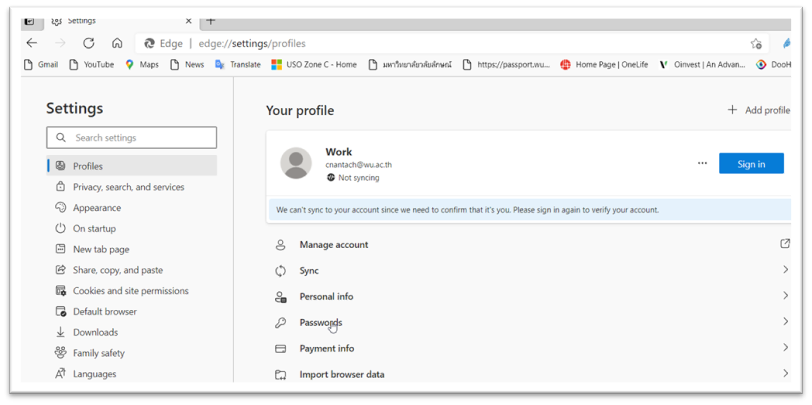Expand the Payment info row chevron
This screenshot has height=405, width=812.
(x=785, y=348)
